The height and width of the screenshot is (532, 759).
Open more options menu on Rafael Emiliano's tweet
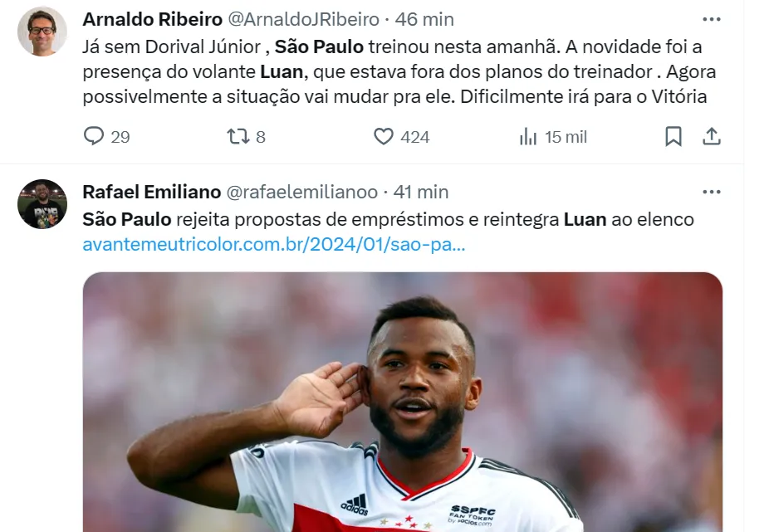pos(712,192)
